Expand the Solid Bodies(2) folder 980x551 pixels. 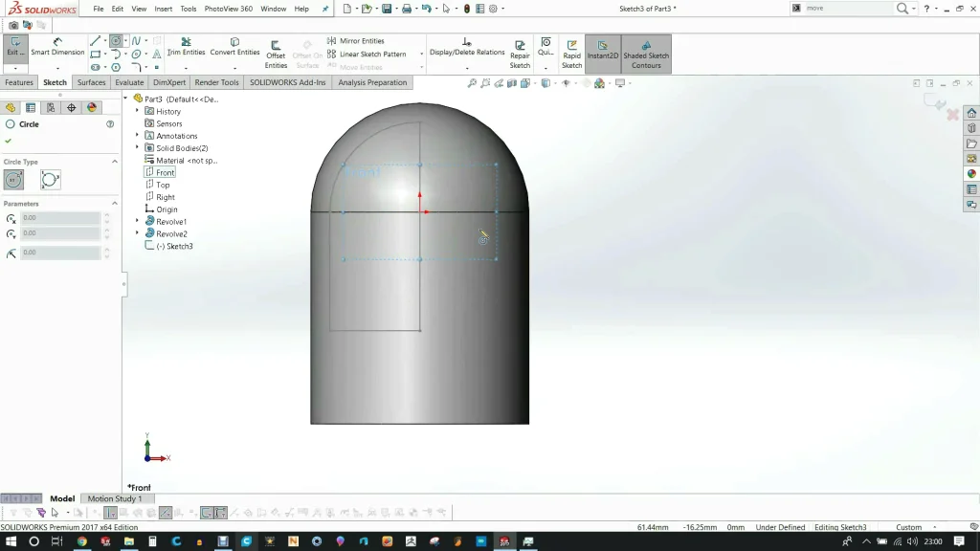tap(137, 148)
